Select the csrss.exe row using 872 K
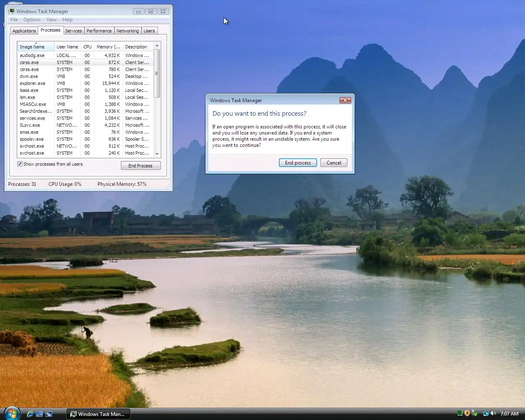This screenshot has width=525, height=420. 85,62
